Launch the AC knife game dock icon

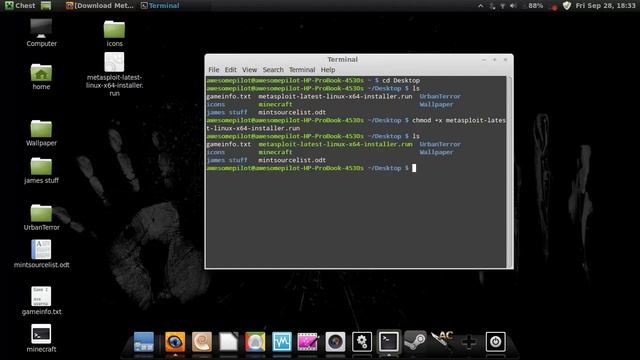click(x=442, y=341)
